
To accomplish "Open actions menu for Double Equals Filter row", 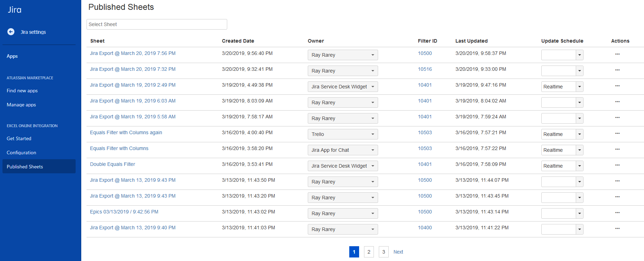I will [x=617, y=165].
